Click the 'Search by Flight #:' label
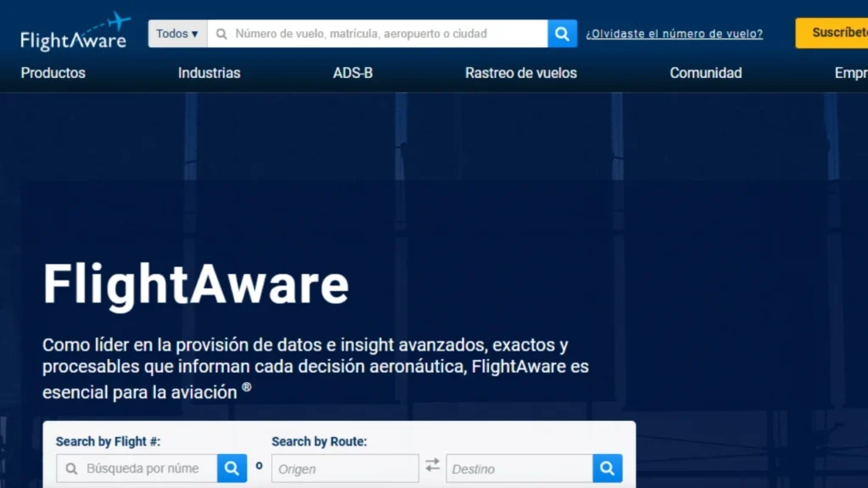 108,441
